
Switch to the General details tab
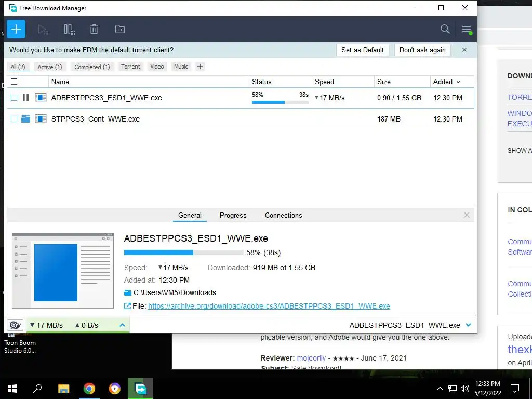[x=190, y=215]
